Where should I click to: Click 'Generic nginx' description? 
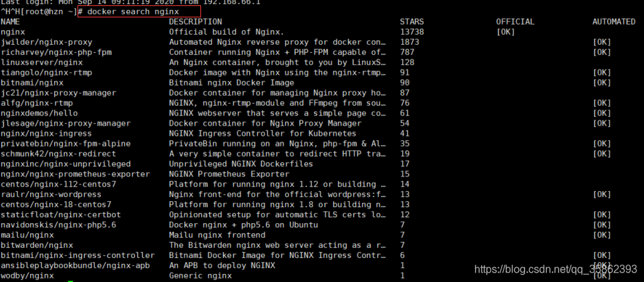(x=200, y=276)
